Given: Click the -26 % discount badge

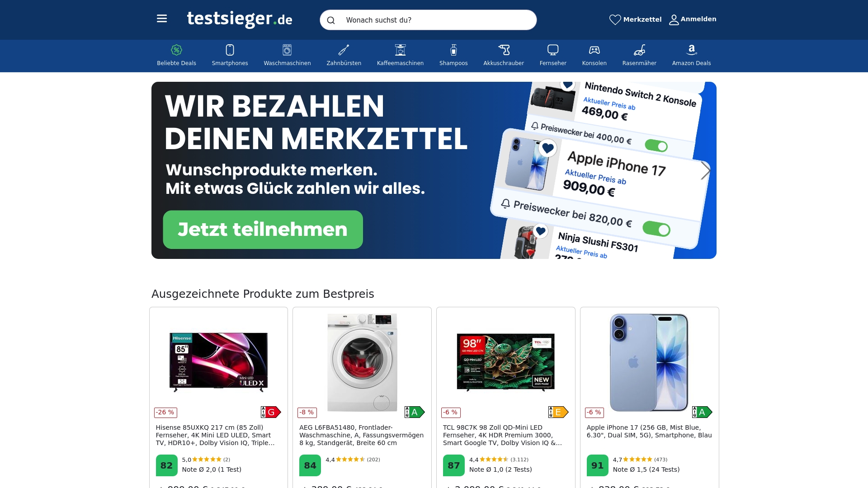Looking at the screenshot, I should [165, 413].
